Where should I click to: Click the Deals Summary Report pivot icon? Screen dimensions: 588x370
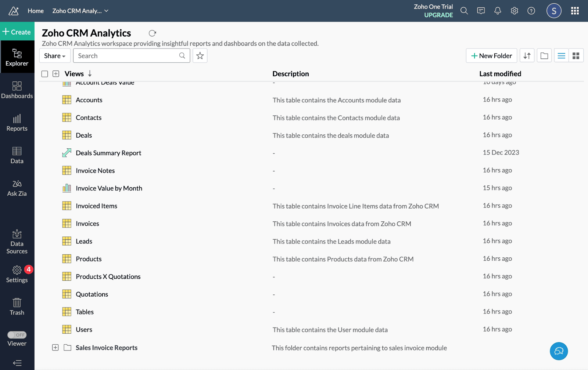[x=67, y=153]
